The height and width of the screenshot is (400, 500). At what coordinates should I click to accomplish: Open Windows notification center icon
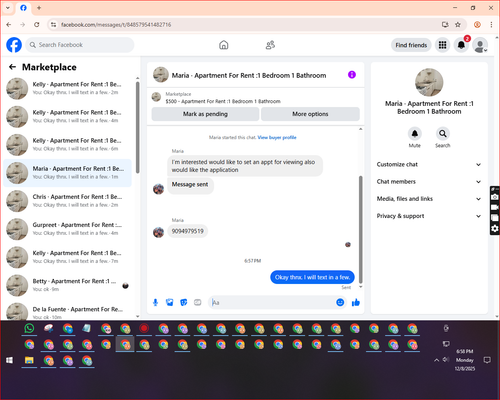[487, 360]
